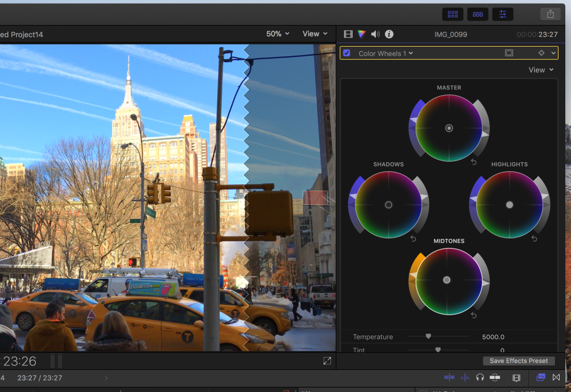The width and height of the screenshot is (571, 392).
Task: Open the Share button in the top right
Action: 550,14
